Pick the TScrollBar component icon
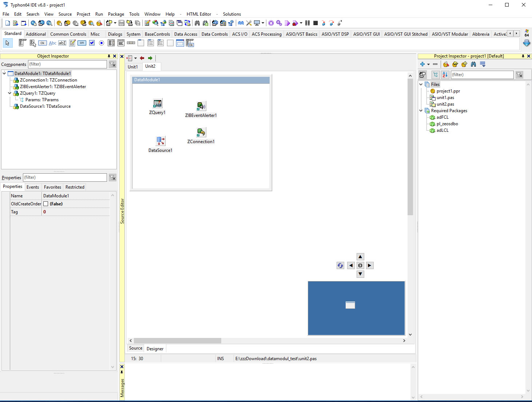 click(x=131, y=43)
